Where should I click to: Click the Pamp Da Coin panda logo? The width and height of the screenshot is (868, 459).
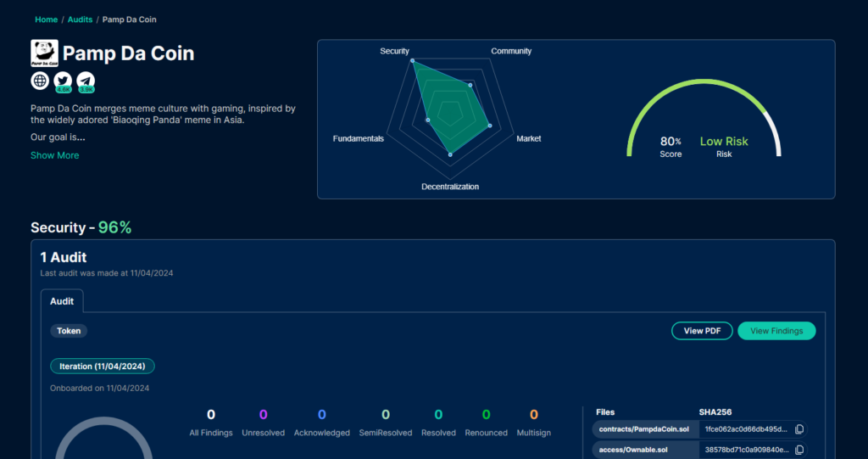44,53
